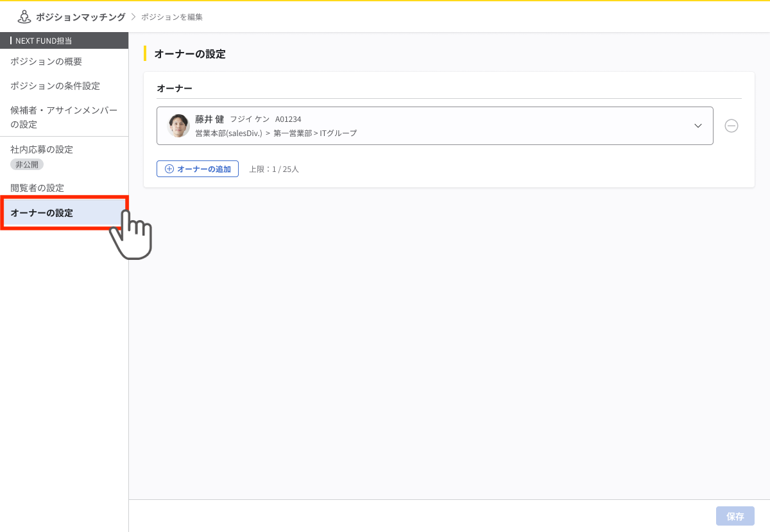Click the 保存 button at the bottom
Screen dimensions: 770x532
735,515
